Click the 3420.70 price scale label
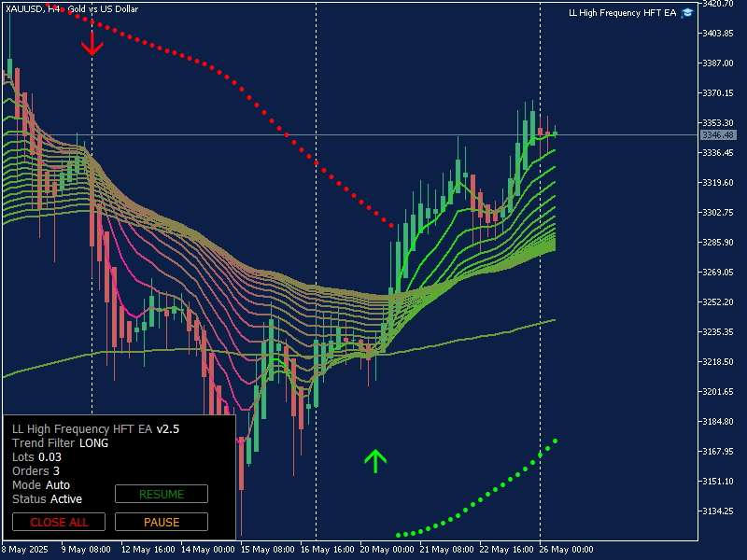 tap(718, 4)
